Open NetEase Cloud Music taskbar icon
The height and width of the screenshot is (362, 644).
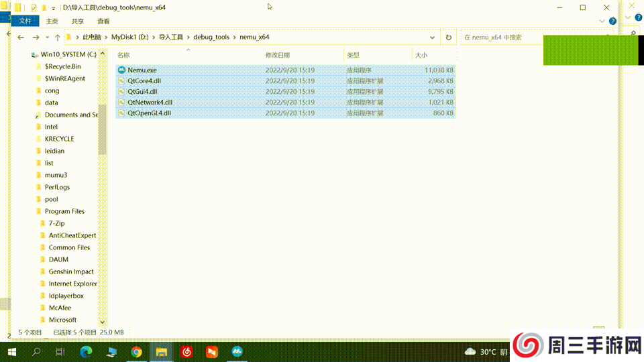[x=186, y=351]
